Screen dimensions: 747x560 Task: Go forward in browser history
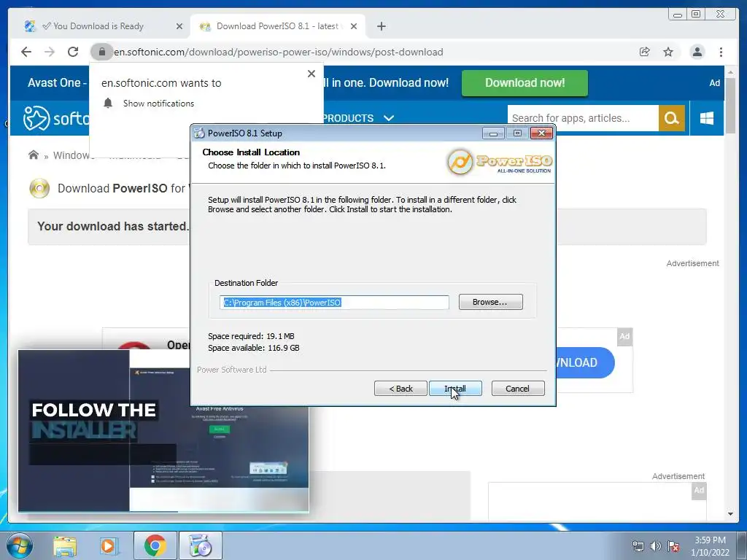tap(50, 52)
